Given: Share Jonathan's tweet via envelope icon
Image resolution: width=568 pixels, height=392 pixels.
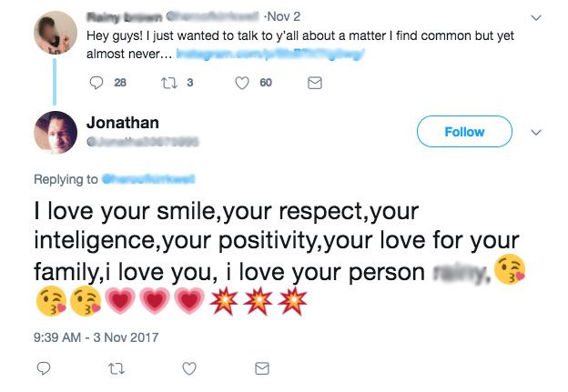Looking at the screenshot, I should point(262,368).
